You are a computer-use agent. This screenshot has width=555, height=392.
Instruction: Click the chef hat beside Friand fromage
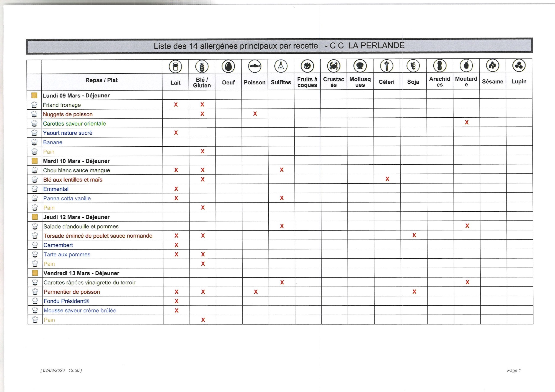pyautogui.click(x=34, y=105)
